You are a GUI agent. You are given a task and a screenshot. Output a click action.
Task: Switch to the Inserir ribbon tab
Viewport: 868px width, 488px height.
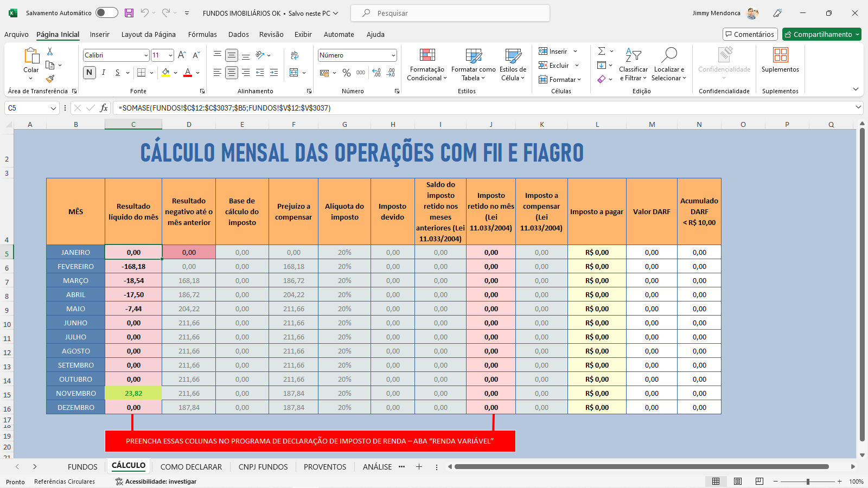100,34
